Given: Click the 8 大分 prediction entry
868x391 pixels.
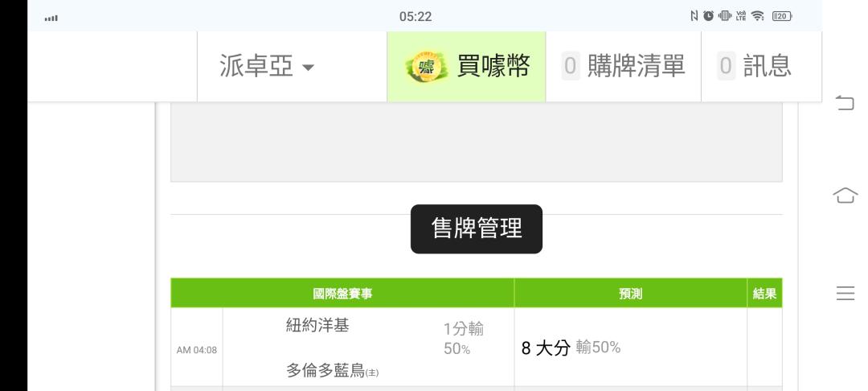Looking at the screenshot, I should pyautogui.click(x=545, y=348).
